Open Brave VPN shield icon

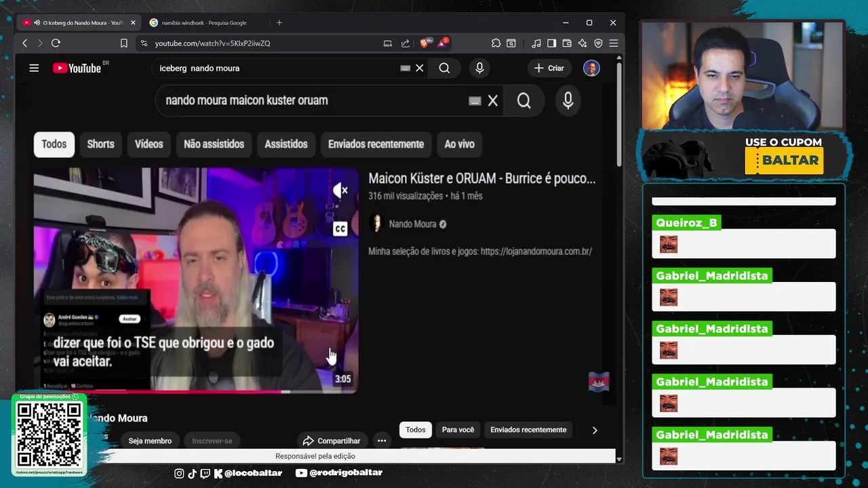click(x=598, y=43)
